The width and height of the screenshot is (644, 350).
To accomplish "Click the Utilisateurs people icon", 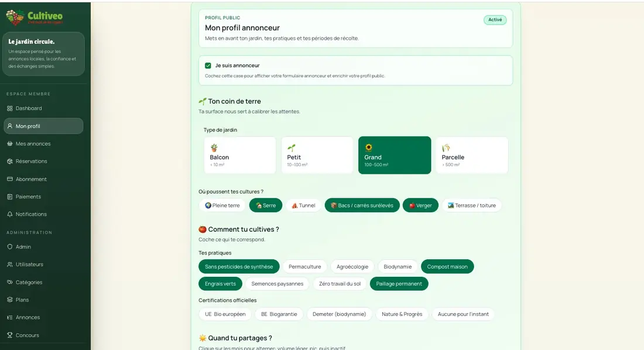I will pyautogui.click(x=10, y=265).
